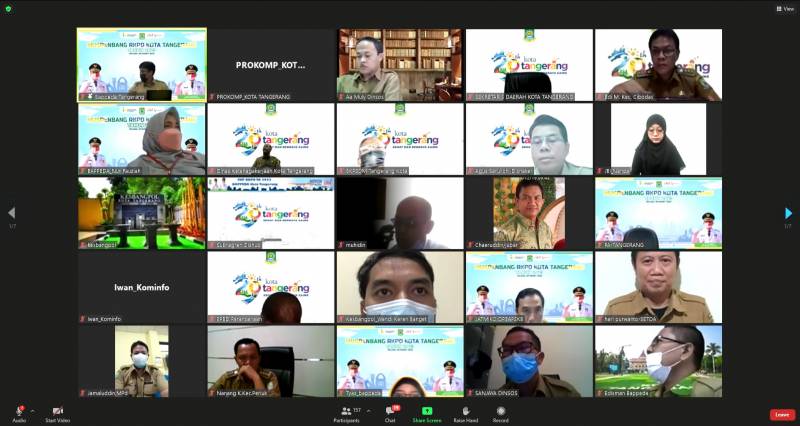Select the Jamaluddin video tile
The width and height of the screenshot is (800, 426).
pos(142,360)
